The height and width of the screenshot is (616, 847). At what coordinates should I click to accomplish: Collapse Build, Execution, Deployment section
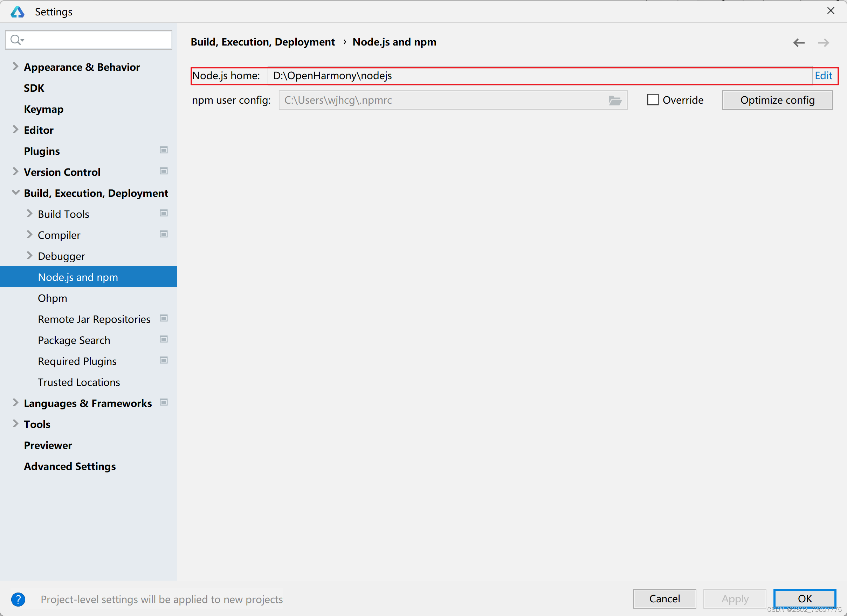[15, 193]
